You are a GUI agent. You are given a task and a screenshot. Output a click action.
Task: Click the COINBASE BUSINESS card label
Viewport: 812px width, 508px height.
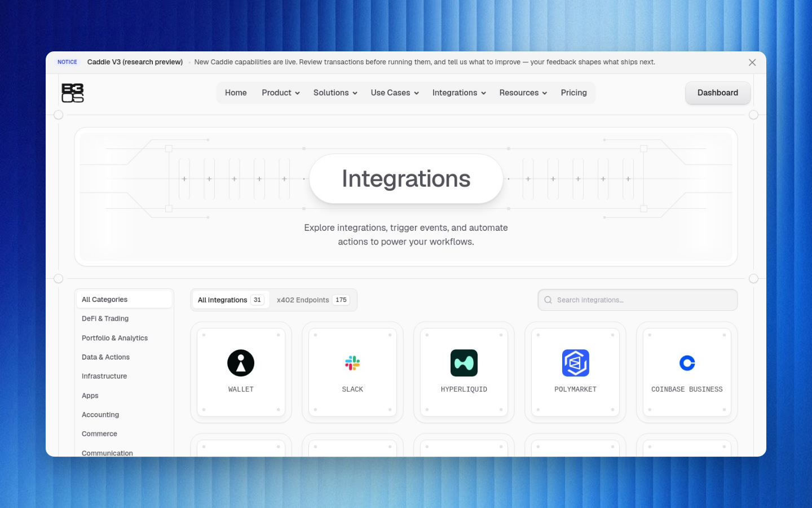click(x=687, y=389)
